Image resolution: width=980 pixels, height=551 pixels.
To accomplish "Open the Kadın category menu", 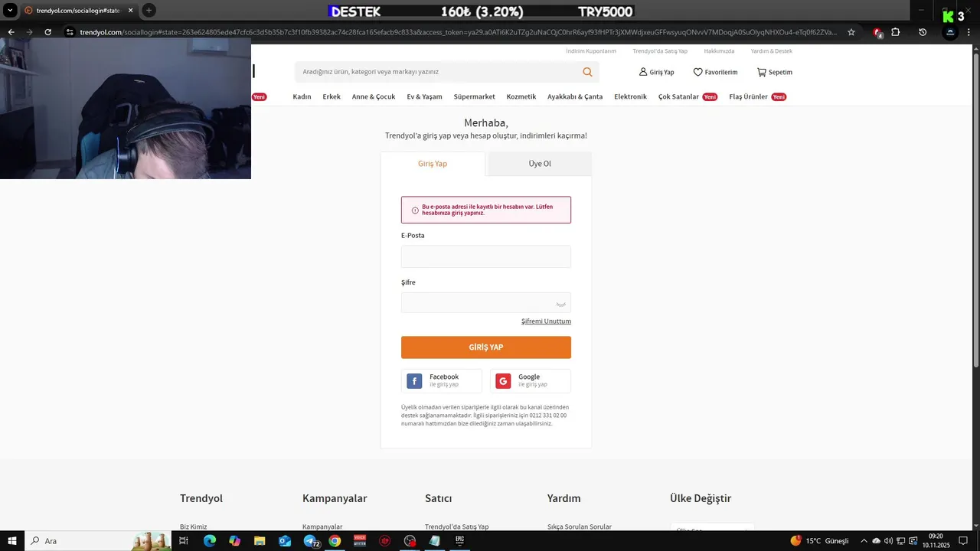I will point(302,97).
